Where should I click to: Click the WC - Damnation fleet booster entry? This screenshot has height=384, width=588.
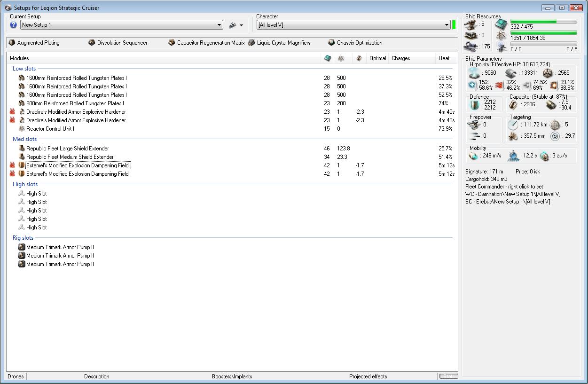click(513, 194)
